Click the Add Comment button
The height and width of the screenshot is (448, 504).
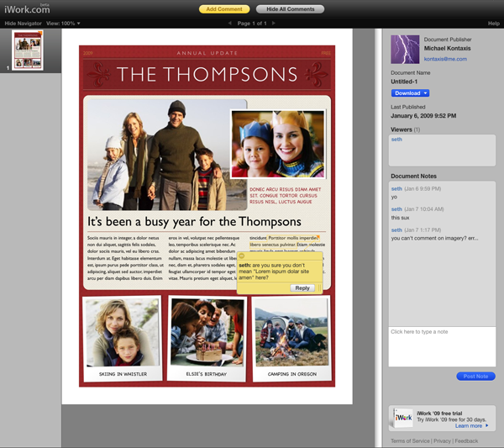pos(224,8)
